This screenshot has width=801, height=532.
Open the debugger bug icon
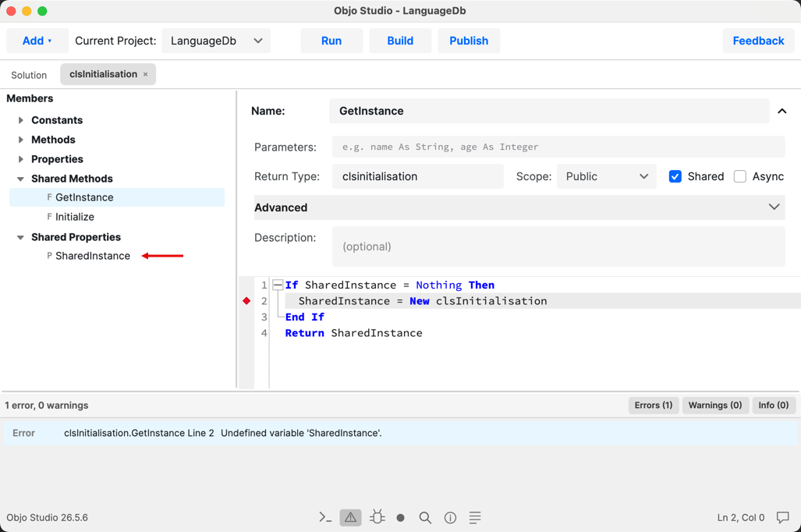[x=377, y=517]
